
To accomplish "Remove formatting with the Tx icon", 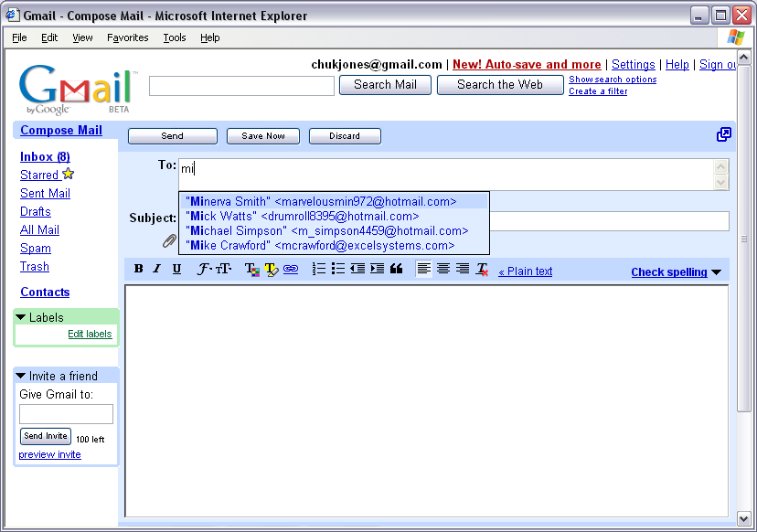I will 483,270.
